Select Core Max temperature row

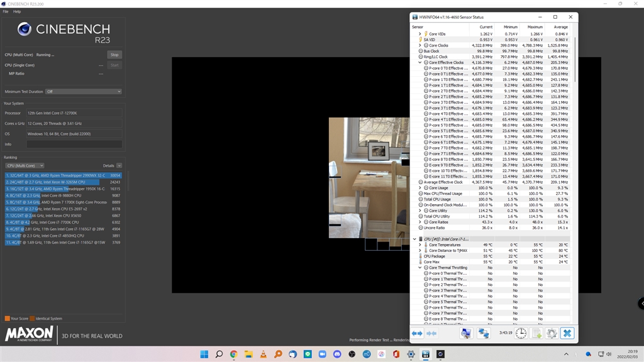[x=491, y=262]
